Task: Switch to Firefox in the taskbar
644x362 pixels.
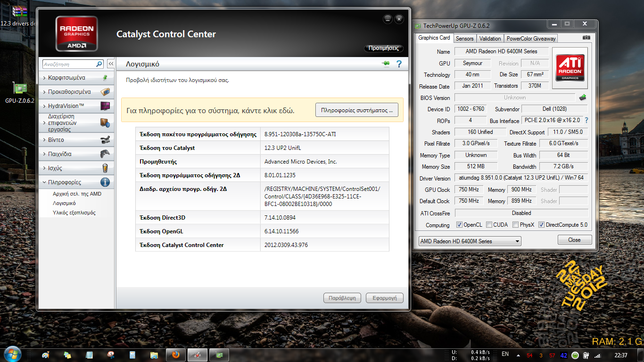Action: [176, 355]
